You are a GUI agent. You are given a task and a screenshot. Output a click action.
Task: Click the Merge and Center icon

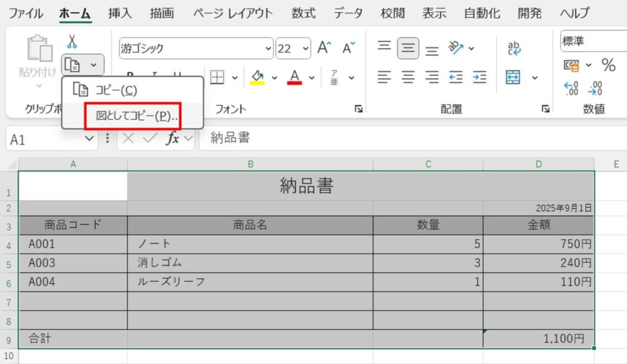click(513, 78)
